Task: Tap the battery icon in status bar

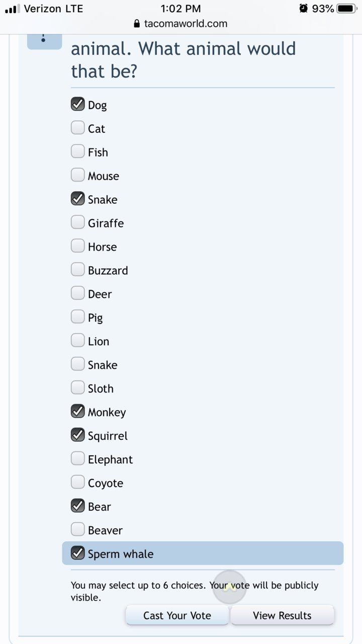Action: (x=347, y=9)
